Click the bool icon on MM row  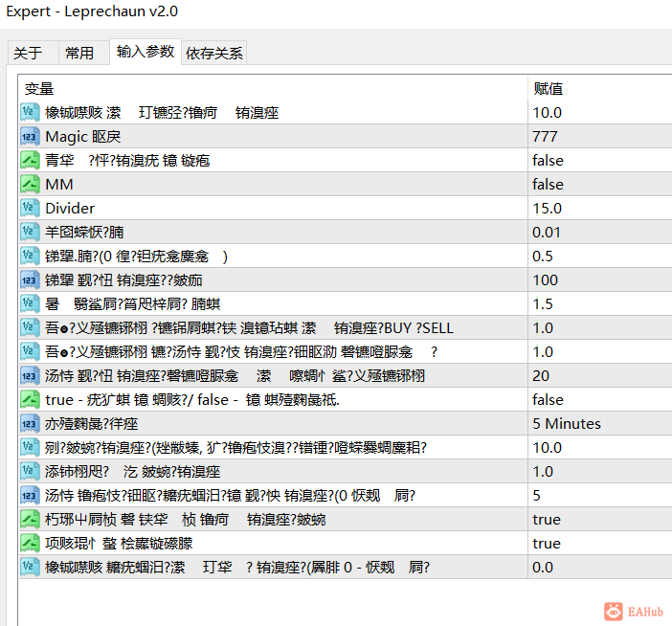click(x=30, y=185)
